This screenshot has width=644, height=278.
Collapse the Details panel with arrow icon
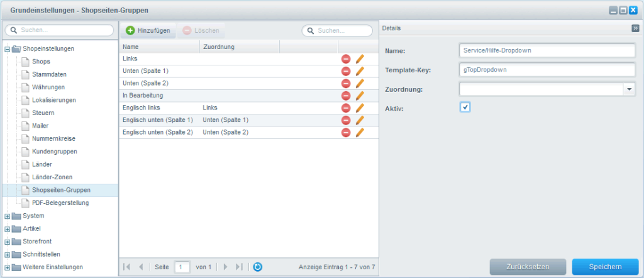click(635, 28)
